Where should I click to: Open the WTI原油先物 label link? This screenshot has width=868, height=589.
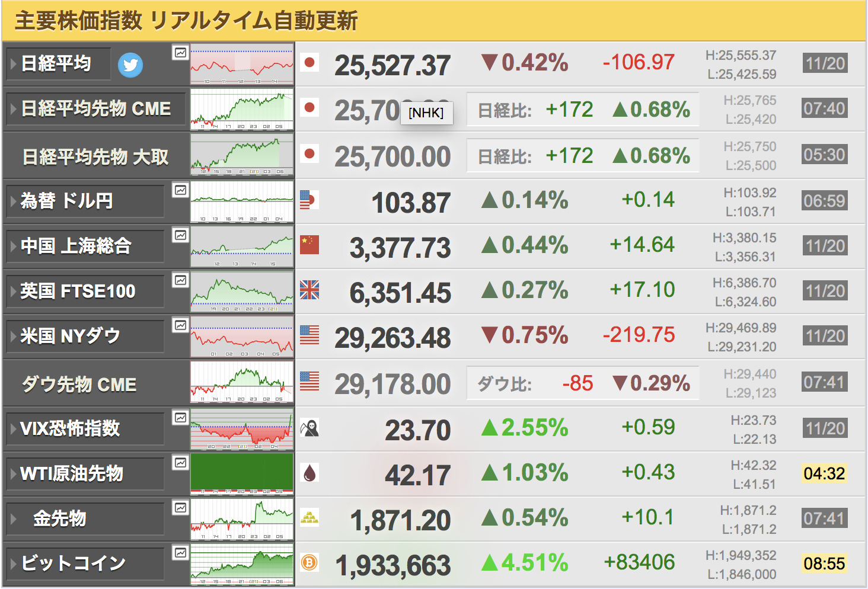tap(72, 473)
